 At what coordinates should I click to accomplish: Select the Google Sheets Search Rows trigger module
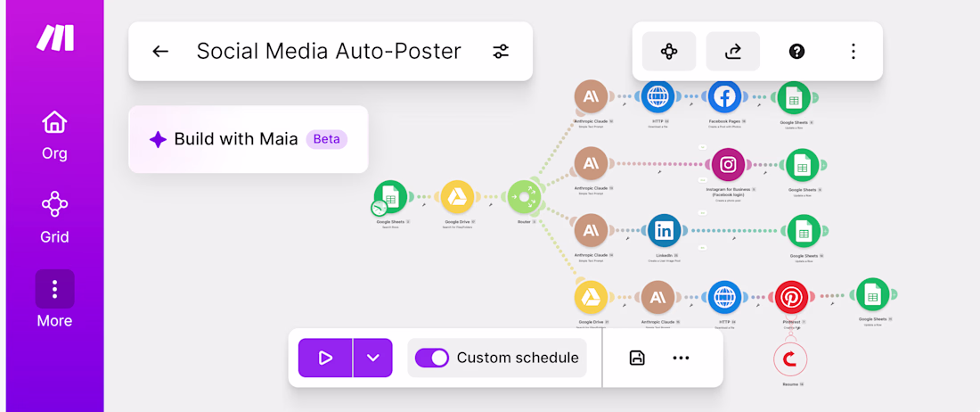(x=391, y=196)
